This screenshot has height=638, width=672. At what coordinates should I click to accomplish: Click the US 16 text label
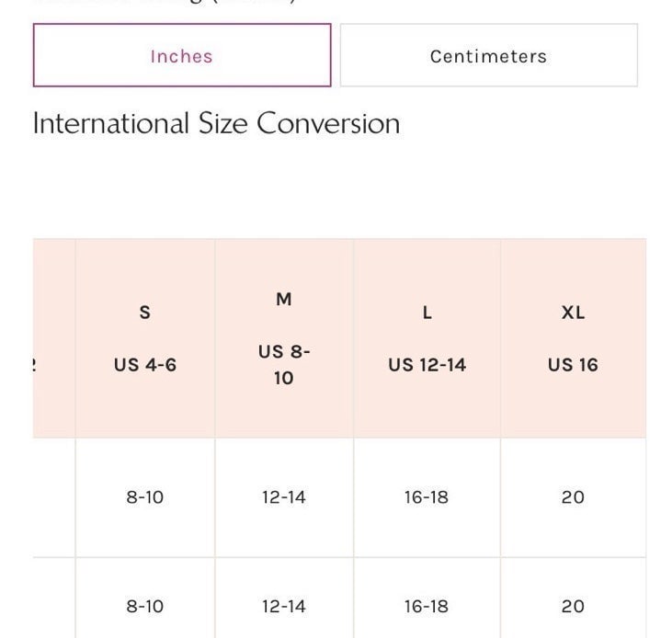click(x=573, y=365)
